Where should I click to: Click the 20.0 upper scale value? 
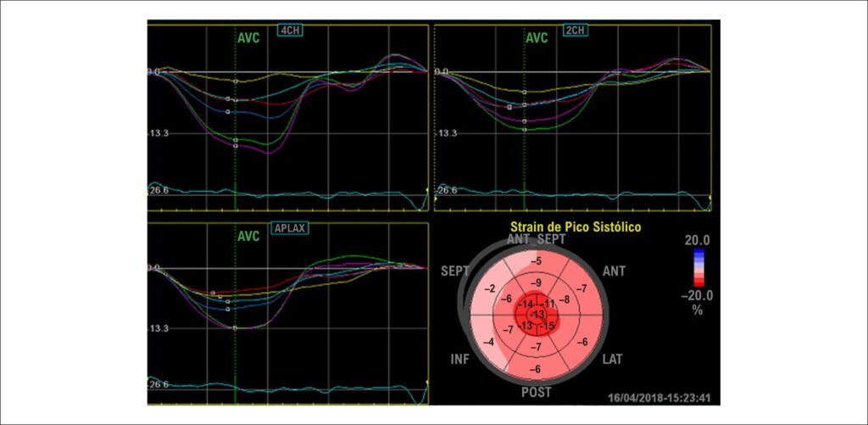699,240
